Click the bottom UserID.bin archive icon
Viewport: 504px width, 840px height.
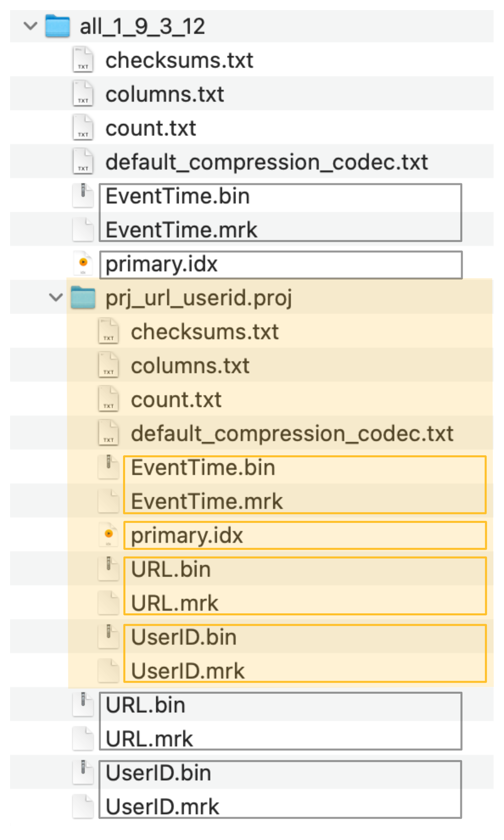pyautogui.click(x=83, y=772)
